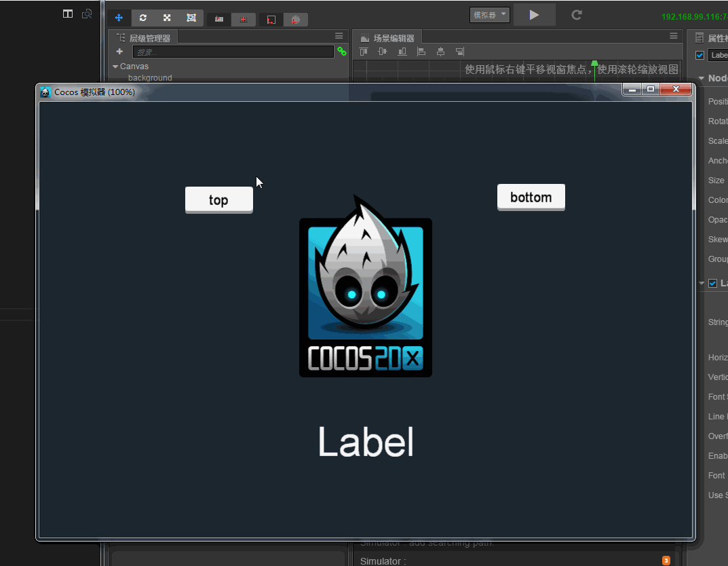Align nodes to vertical center
The height and width of the screenshot is (566, 728).
383,52
